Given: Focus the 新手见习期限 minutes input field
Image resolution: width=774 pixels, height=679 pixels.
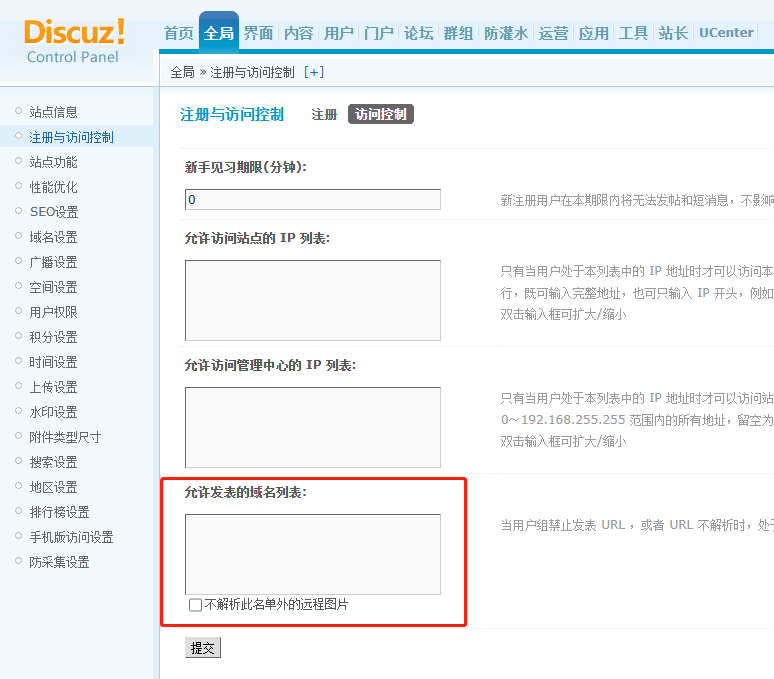Looking at the screenshot, I should pos(313,199).
